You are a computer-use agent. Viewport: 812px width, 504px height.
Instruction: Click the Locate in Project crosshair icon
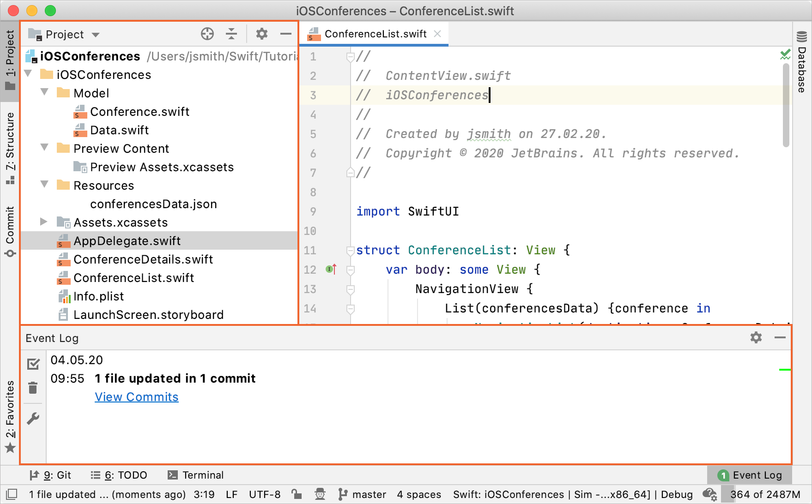click(x=207, y=34)
